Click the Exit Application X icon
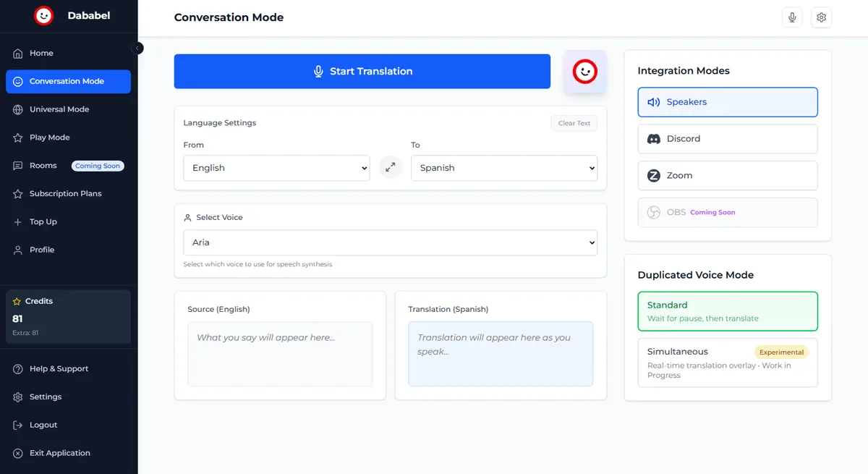868x474 pixels. [18, 453]
